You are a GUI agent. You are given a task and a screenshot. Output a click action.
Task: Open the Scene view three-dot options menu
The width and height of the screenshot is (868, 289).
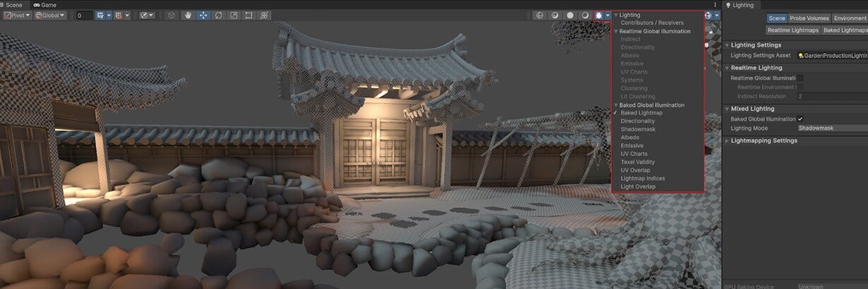[715, 4]
